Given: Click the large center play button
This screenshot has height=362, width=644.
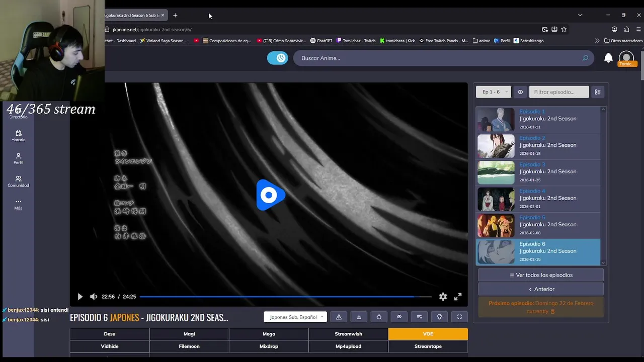Looking at the screenshot, I should [x=270, y=195].
